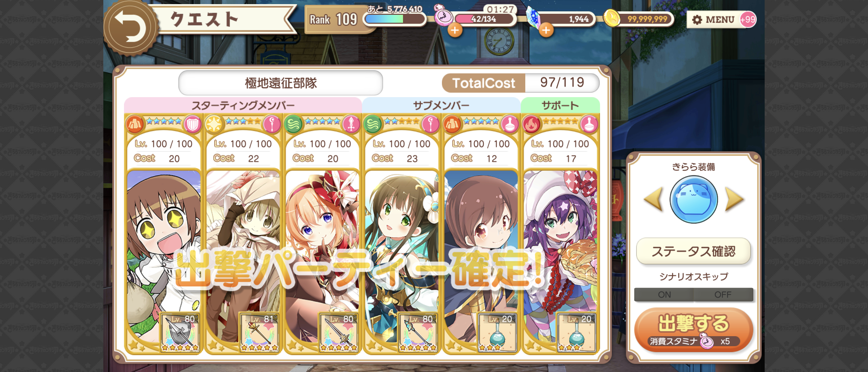The image size is (868, 372).
Task: Click the gold coin icon
Action: (612, 18)
